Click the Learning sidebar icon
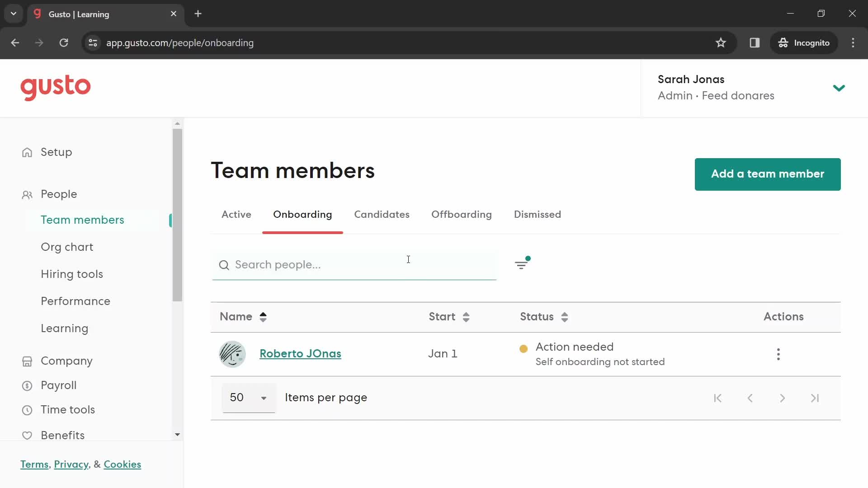The width and height of the screenshot is (868, 488). 64,328
